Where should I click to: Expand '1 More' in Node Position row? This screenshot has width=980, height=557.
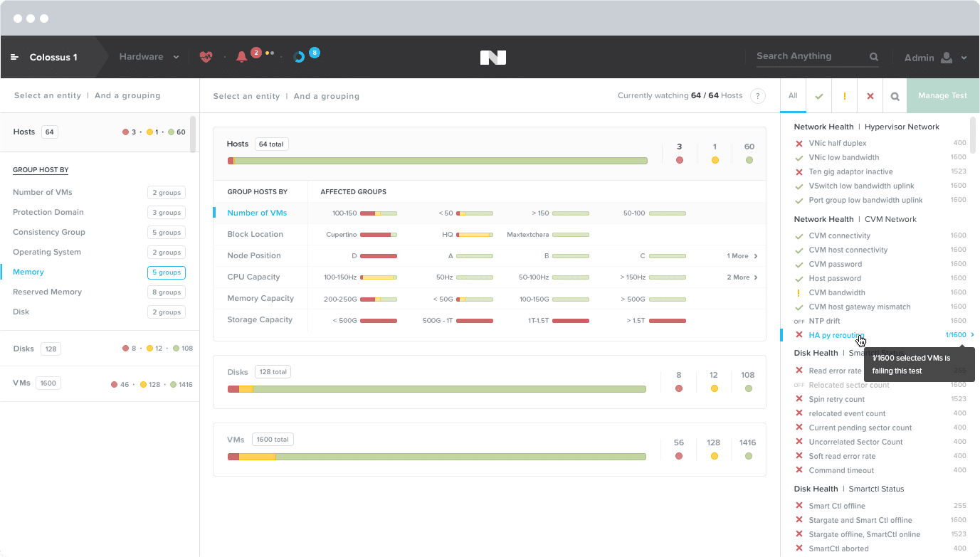tap(742, 256)
